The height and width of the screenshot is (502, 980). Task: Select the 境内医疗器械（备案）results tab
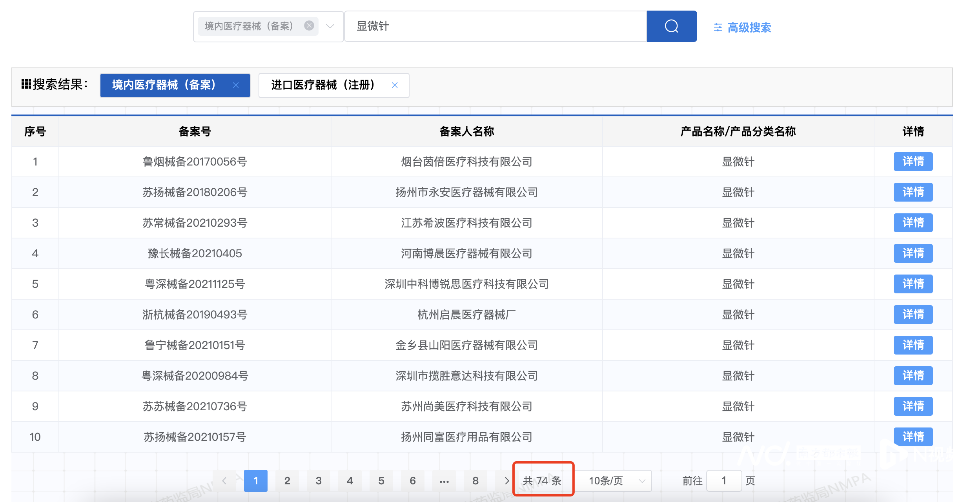tap(164, 85)
